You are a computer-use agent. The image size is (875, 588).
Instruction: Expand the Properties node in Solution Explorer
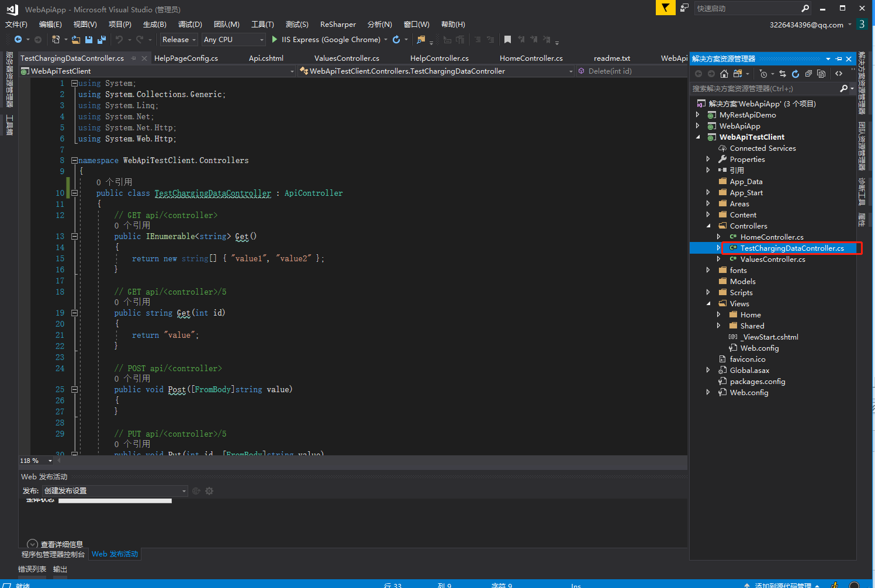click(x=708, y=160)
